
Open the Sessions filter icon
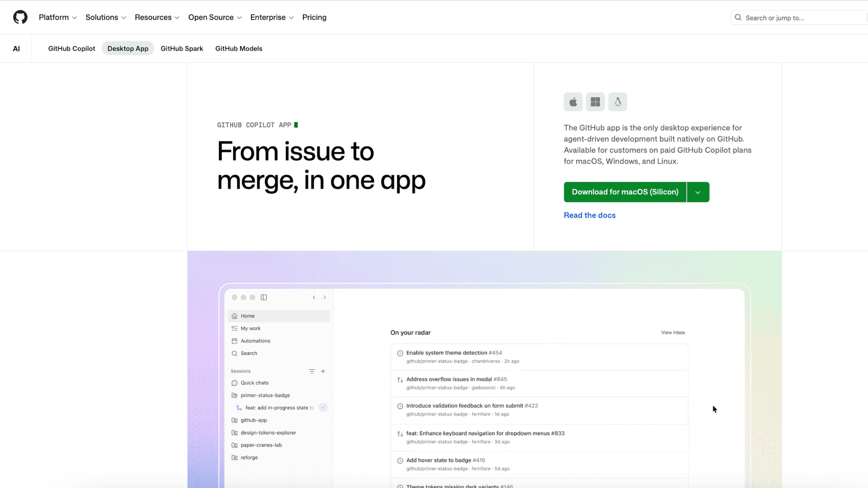click(x=312, y=371)
